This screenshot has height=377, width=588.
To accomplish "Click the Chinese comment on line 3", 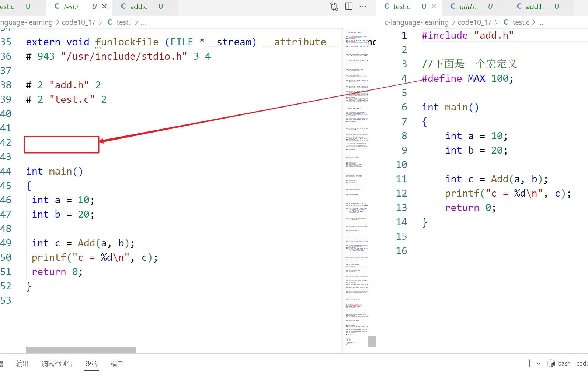I will tap(469, 64).
